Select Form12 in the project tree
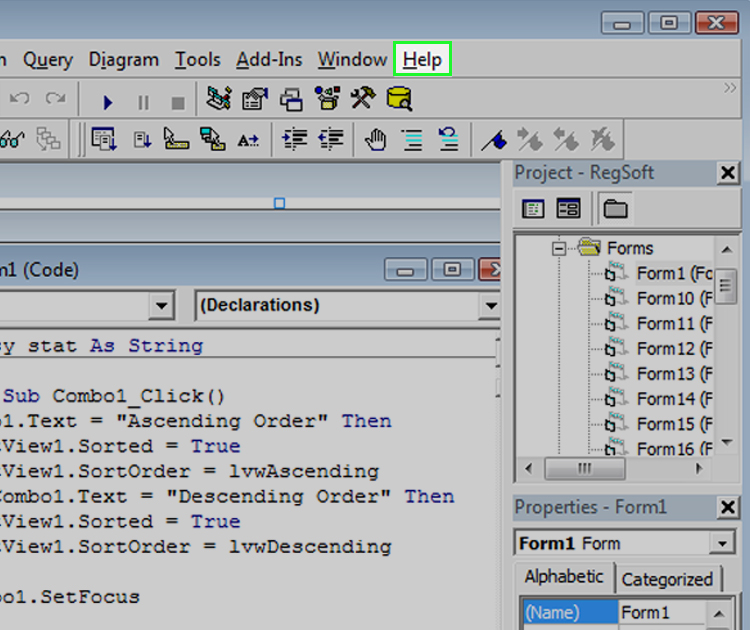 pos(666,349)
